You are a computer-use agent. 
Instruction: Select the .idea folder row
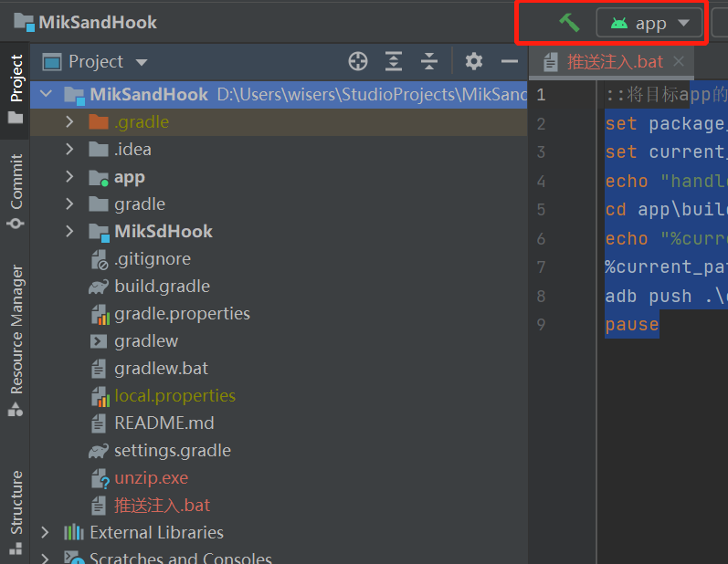[x=279, y=150]
